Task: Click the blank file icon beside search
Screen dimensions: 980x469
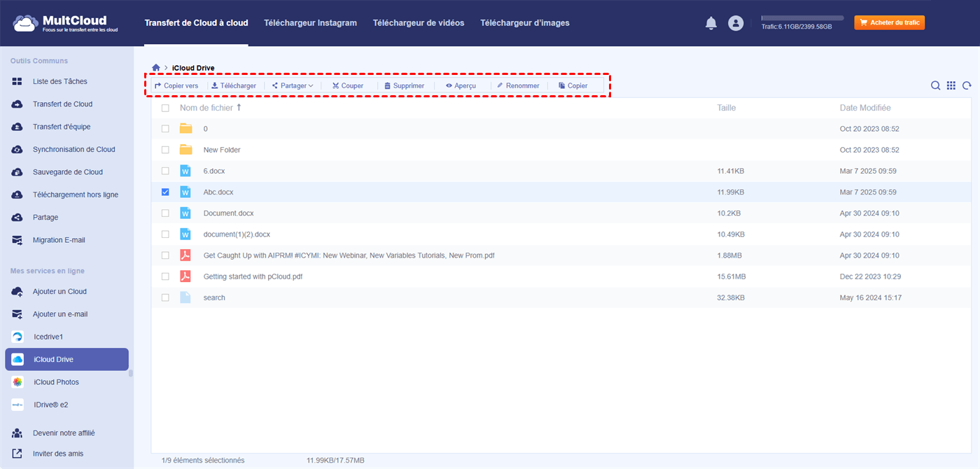Action: click(185, 297)
